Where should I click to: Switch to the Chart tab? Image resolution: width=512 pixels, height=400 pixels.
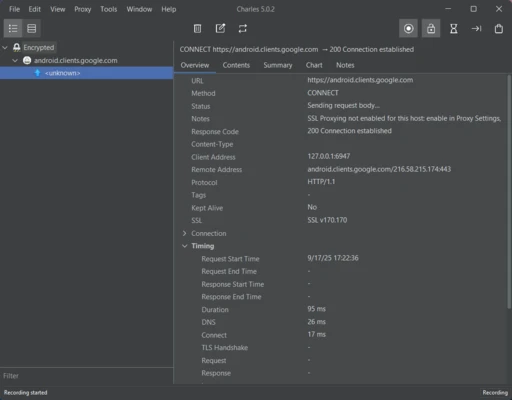click(x=314, y=65)
